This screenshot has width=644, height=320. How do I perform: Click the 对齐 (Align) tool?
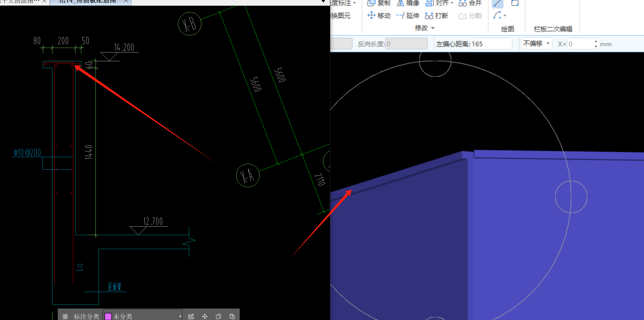pos(437,3)
